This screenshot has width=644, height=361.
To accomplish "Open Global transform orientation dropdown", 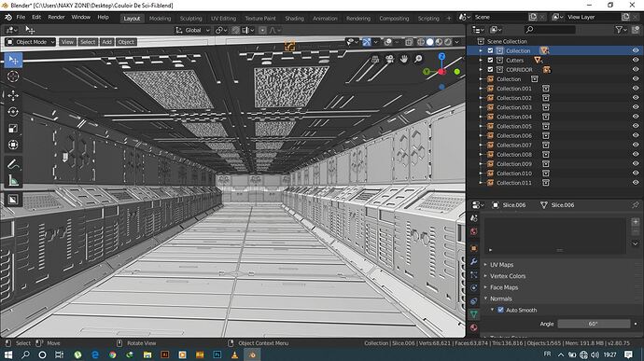I will click(192, 30).
